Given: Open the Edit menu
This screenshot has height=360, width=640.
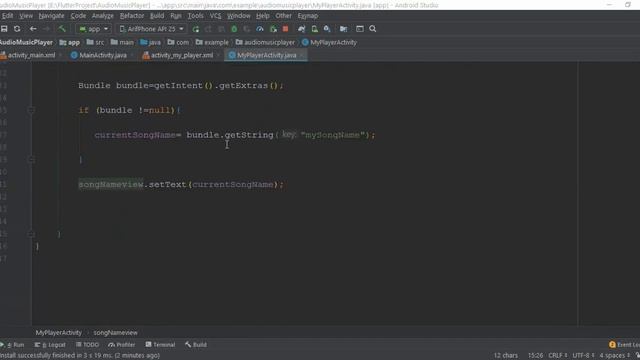Looking at the screenshot, I should 7,16.
